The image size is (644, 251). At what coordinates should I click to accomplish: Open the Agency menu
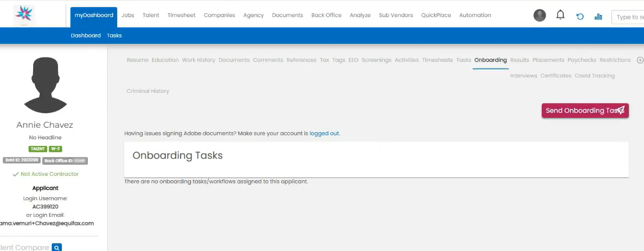(x=254, y=15)
